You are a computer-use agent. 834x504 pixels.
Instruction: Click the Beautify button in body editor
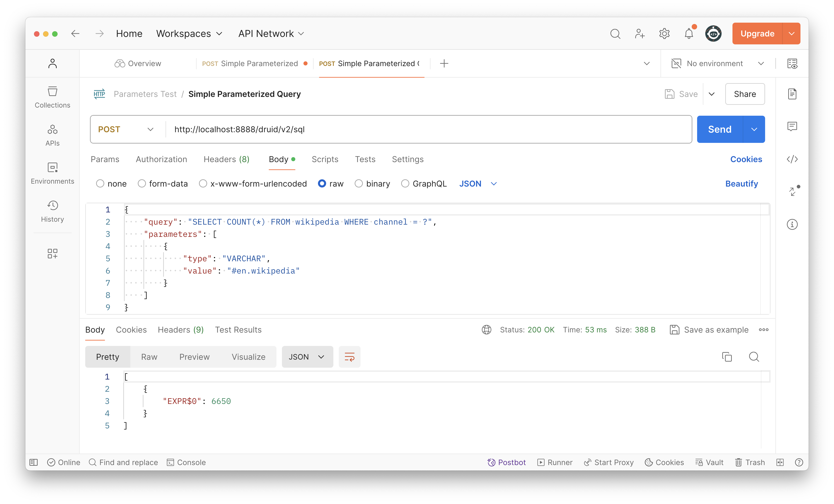tap(742, 183)
